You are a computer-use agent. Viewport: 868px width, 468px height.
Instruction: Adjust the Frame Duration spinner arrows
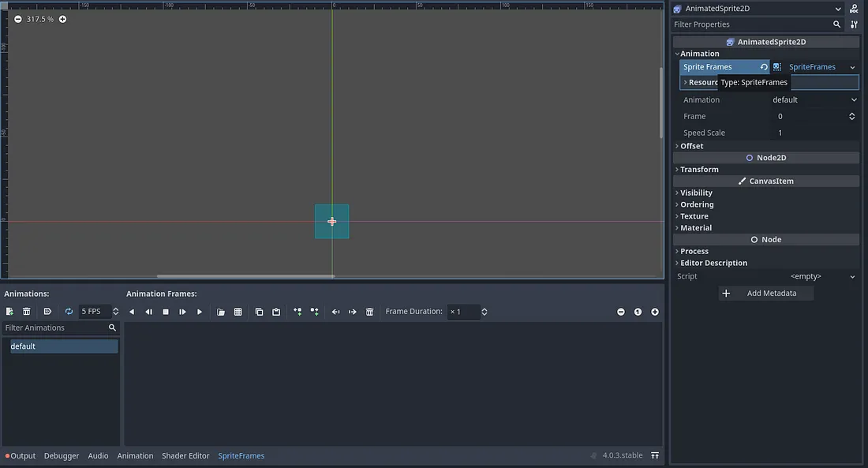tap(485, 312)
